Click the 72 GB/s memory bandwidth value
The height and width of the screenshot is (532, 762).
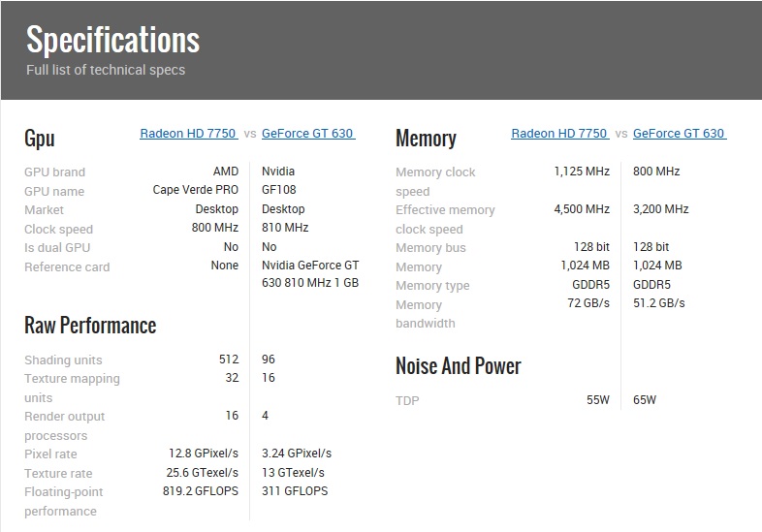[x=587, y=304]
